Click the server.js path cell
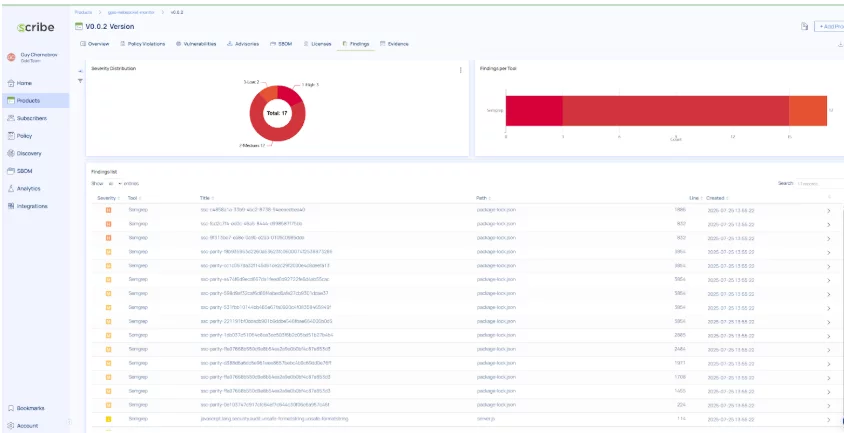Image resolution: width=844 pixels, height=433 pixels. 484,418
